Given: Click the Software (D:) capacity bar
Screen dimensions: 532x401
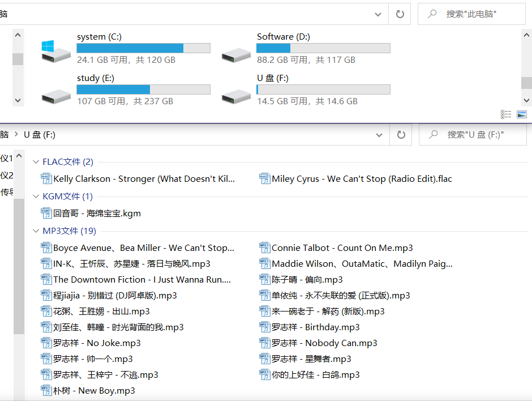Looking at the screenshot, I should coord(323,48).
